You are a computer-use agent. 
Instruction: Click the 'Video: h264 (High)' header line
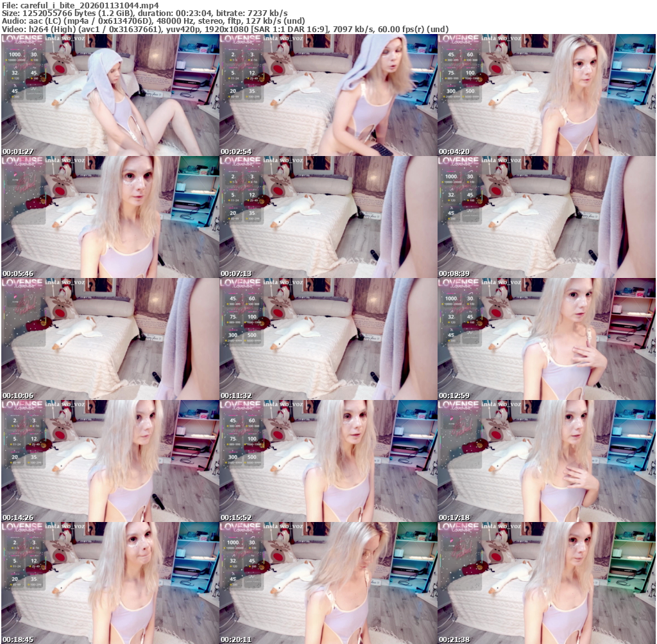(225, 29)
